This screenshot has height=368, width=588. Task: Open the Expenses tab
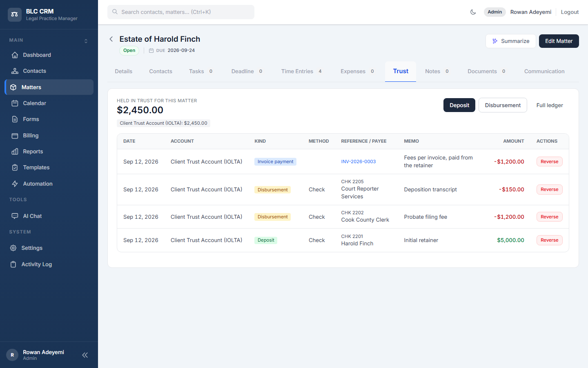pos(357,71)
